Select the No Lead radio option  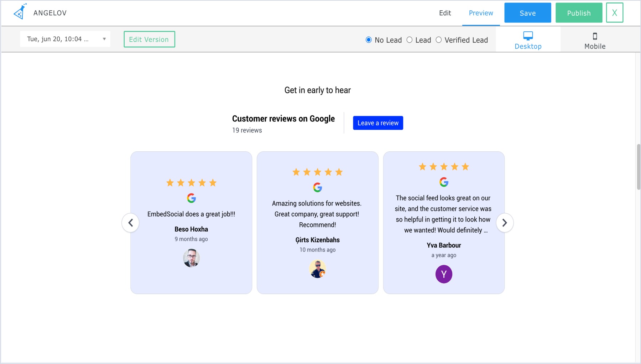[x=369, y=40]
